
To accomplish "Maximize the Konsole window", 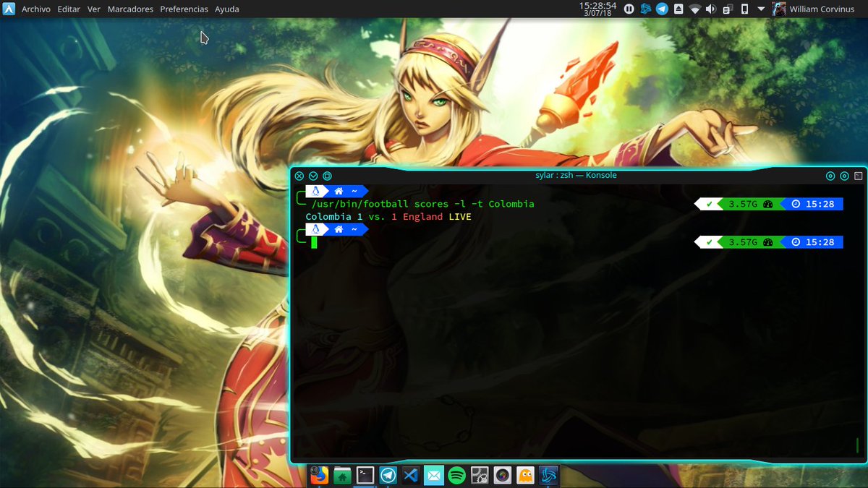I will [x=327, y=176].
